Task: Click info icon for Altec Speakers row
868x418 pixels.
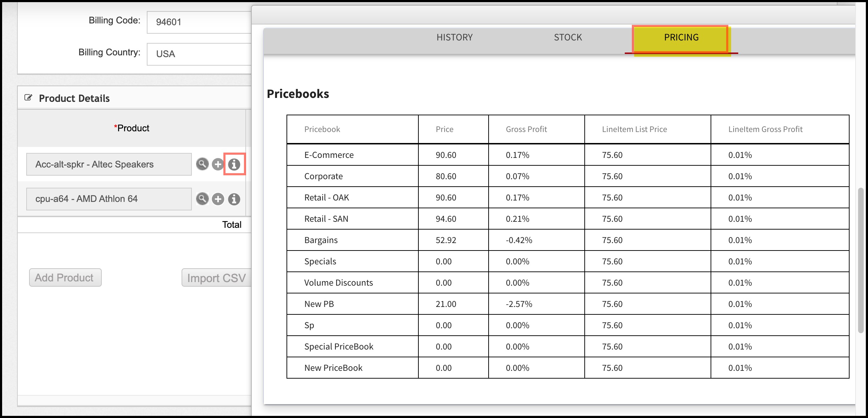Action: pyautogui.click(x=234, y=164)
